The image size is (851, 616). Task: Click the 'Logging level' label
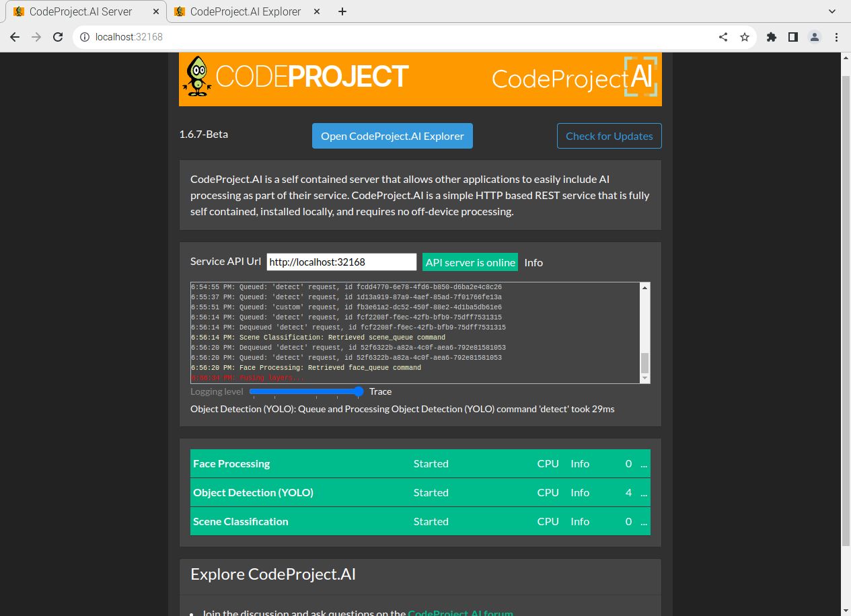coord(217,391)
